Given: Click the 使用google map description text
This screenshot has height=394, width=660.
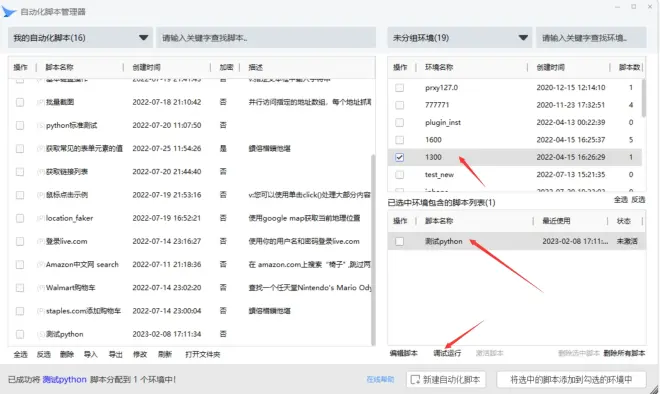Looking at the screenshot, I should pyautogui.click(x=304, y=218).
